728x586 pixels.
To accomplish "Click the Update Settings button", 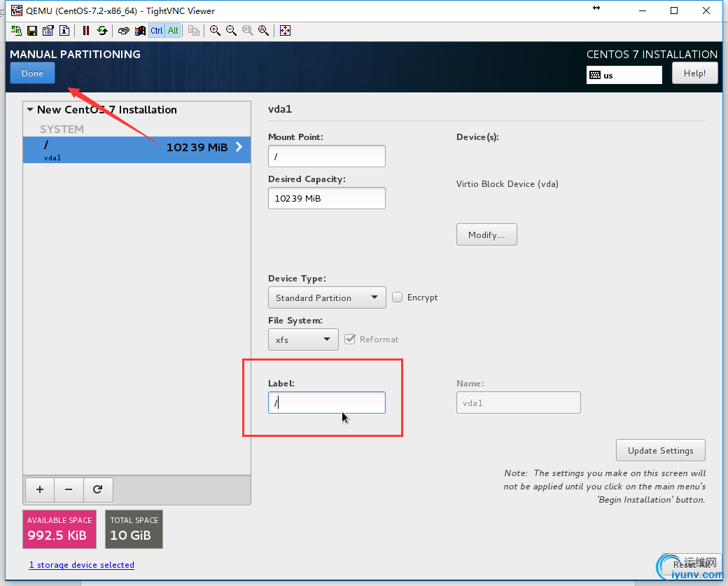I will click(661, 450).
